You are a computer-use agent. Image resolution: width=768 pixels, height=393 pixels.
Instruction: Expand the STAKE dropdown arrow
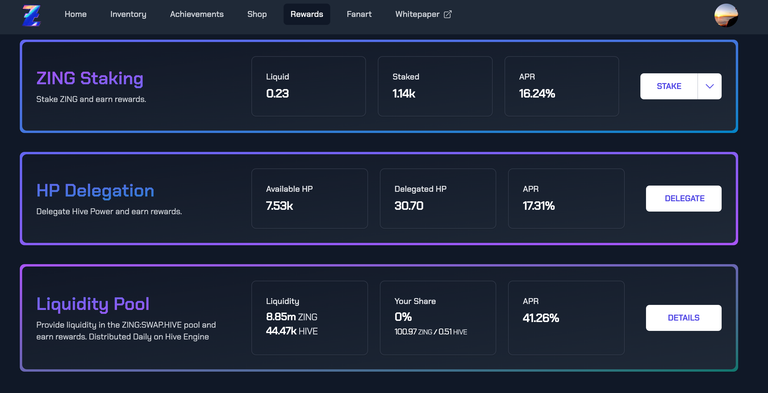(710, 86)
